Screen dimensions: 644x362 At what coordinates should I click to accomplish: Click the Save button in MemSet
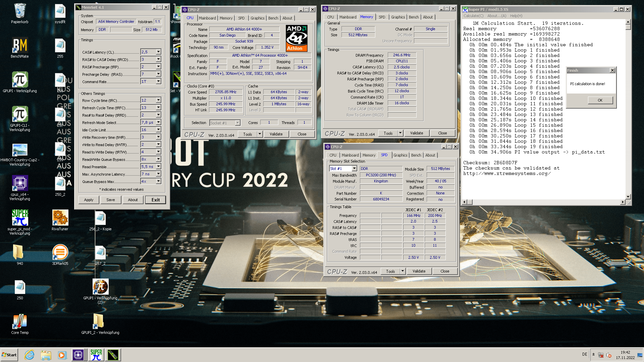point(111,200)
